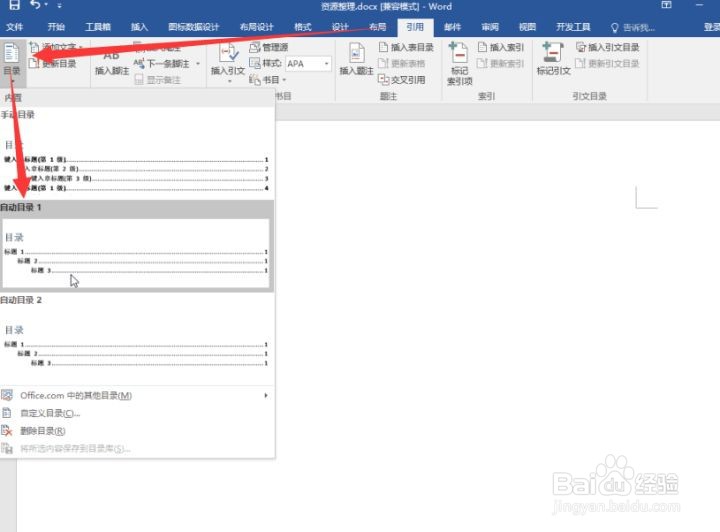Switch to the 格式 tab
Viewport: 720px width, 532px height.
pos(303,27)
